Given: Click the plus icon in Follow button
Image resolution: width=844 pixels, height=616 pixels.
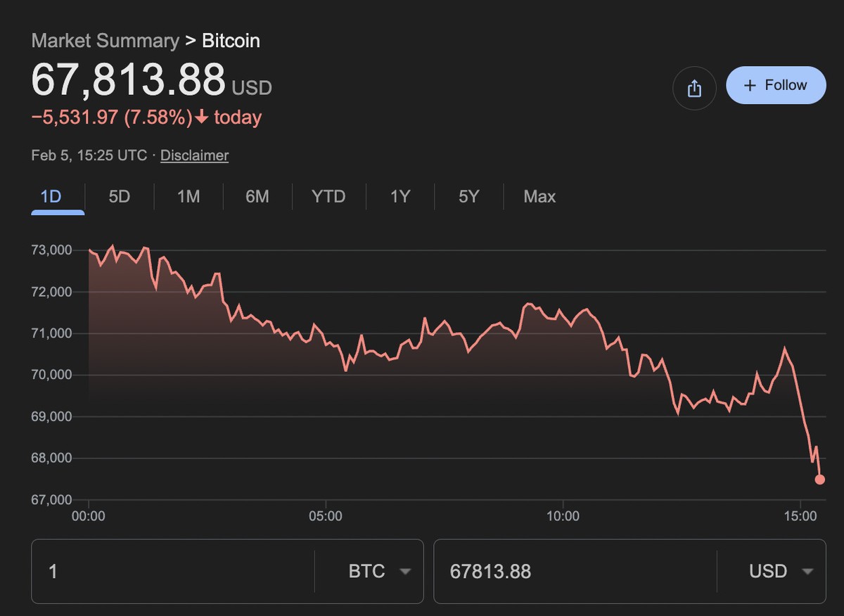Looking at the screenshot, I should pos(750,85).
